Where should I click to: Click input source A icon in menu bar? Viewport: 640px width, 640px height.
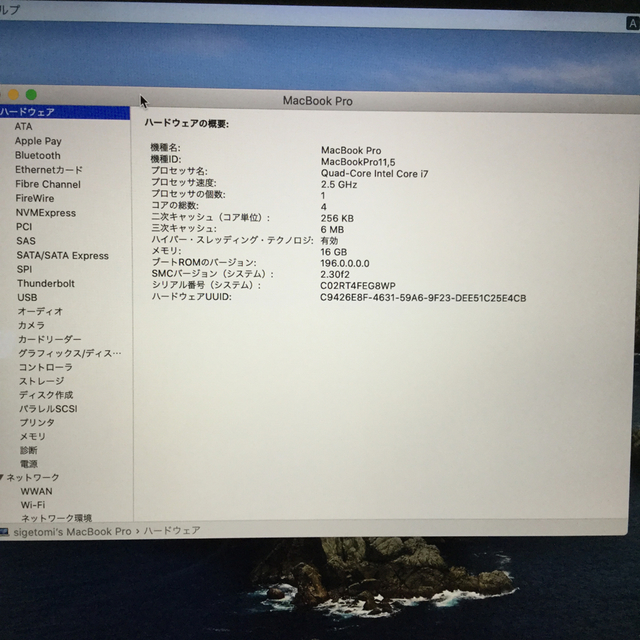point(632,23)
